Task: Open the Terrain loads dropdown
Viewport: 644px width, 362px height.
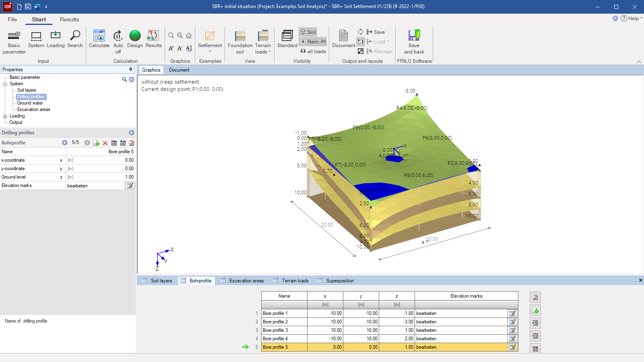Action: click(x=263, y=42)
